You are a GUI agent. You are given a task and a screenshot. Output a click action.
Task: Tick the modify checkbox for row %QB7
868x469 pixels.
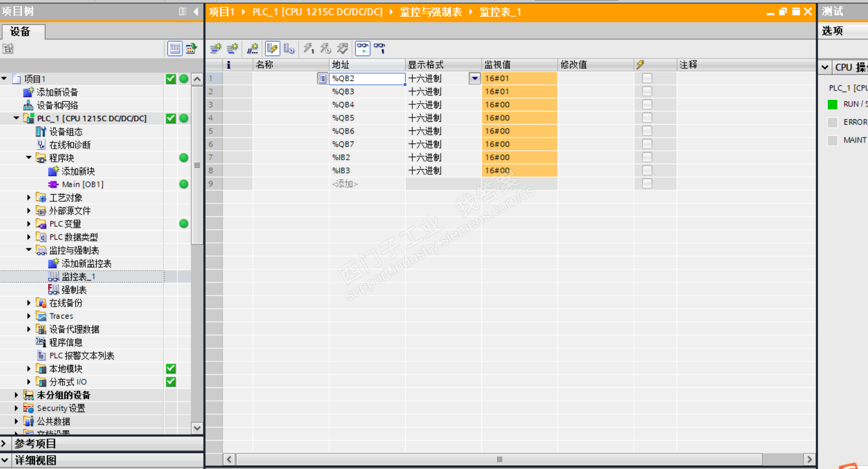tap(647, 144)
